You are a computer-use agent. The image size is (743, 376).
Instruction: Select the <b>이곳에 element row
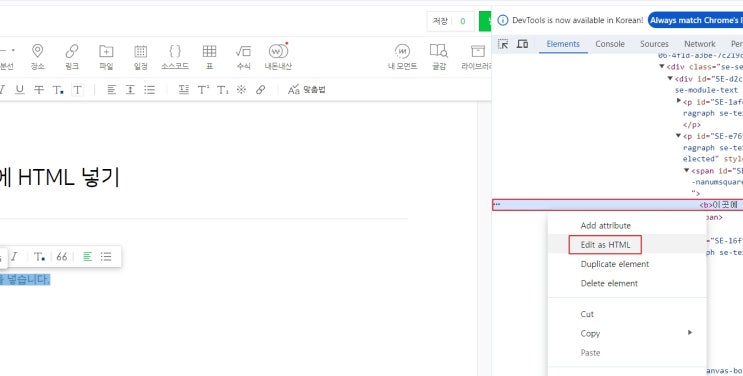[x=617, y=205]
